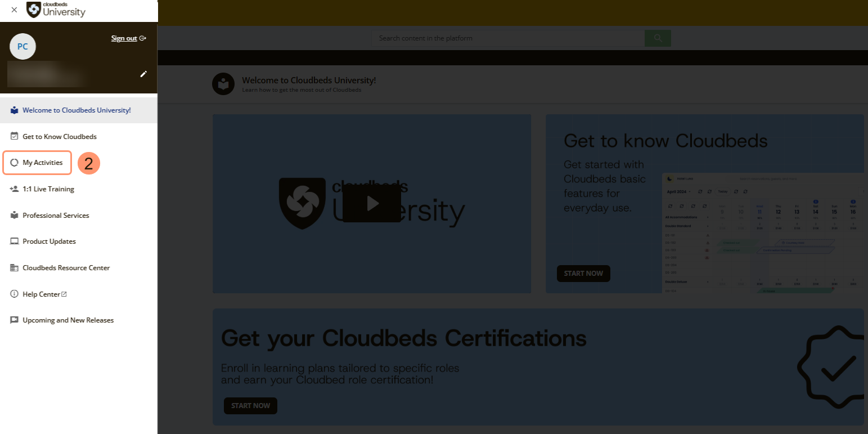Click the Cloudbeds University logo
Image resolution: width=868 pixels, height=434 pixels.
(x=56, y=10)
